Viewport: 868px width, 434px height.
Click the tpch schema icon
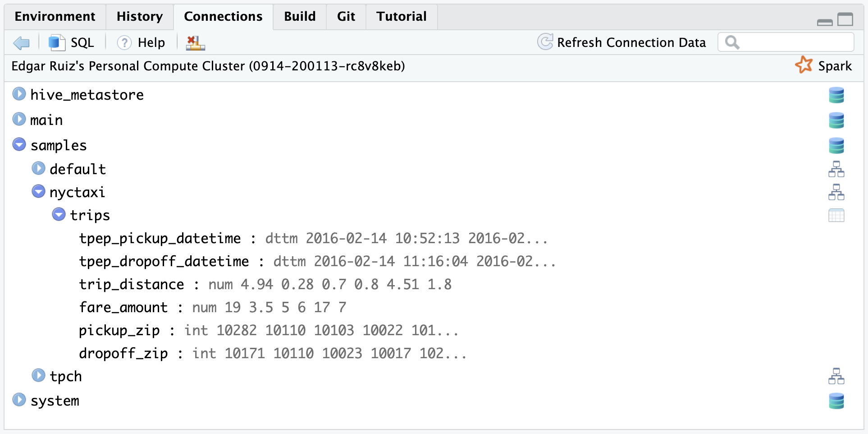pos(836,376)
